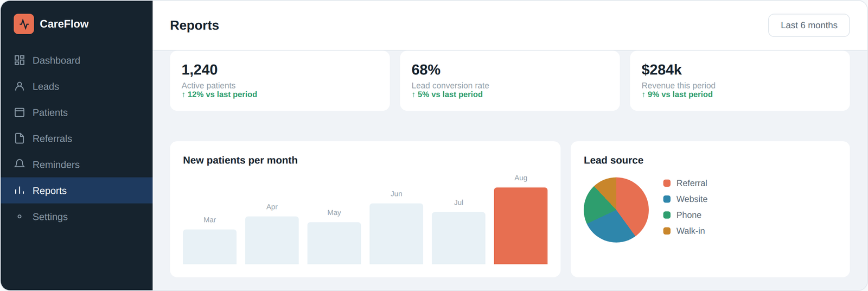Click the Reminders bell icon

(x=20, y=164)
